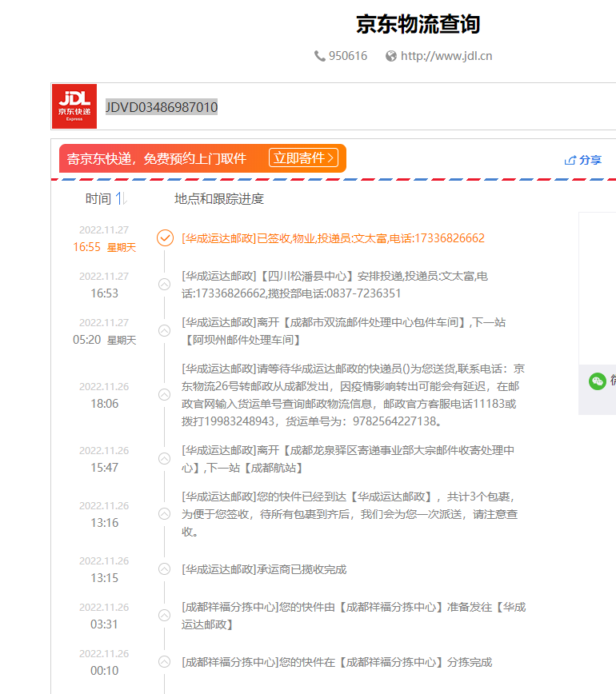The image size is (616, 694).
Task: Click the timeline marker for 13:15
Action: pos(164,568)
